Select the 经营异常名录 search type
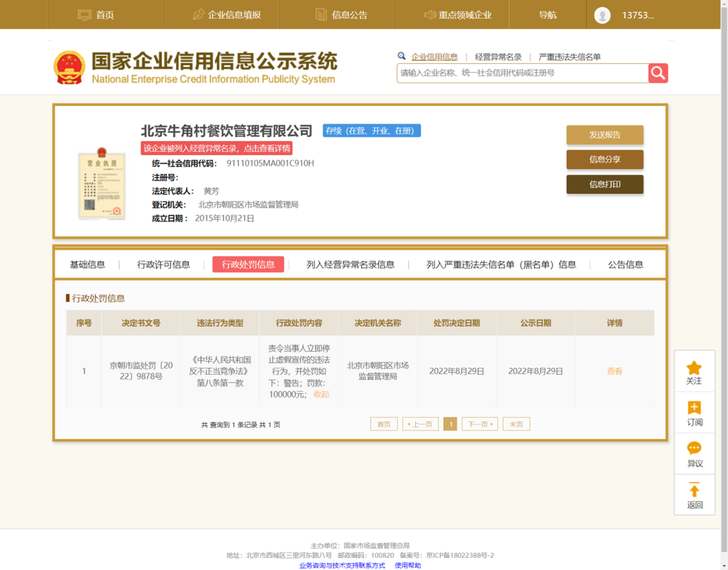This screenshot has height=570, width=728. pos(498,57)
